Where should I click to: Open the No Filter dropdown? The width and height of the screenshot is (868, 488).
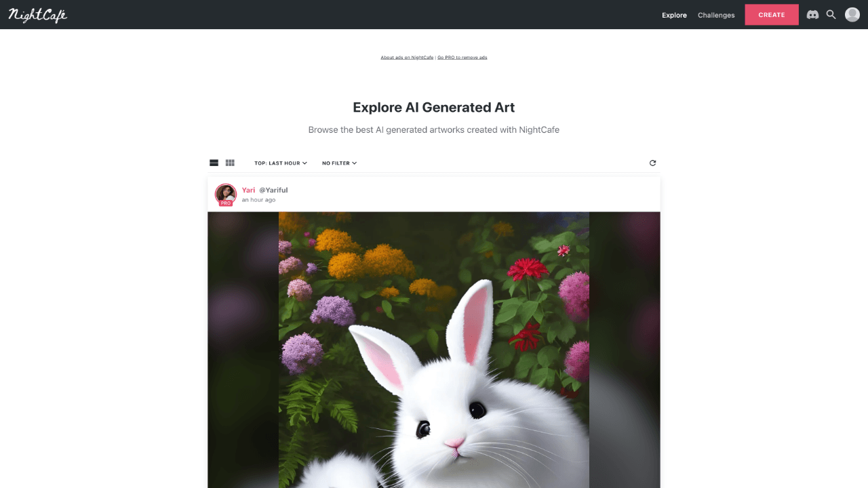[339, 163]
